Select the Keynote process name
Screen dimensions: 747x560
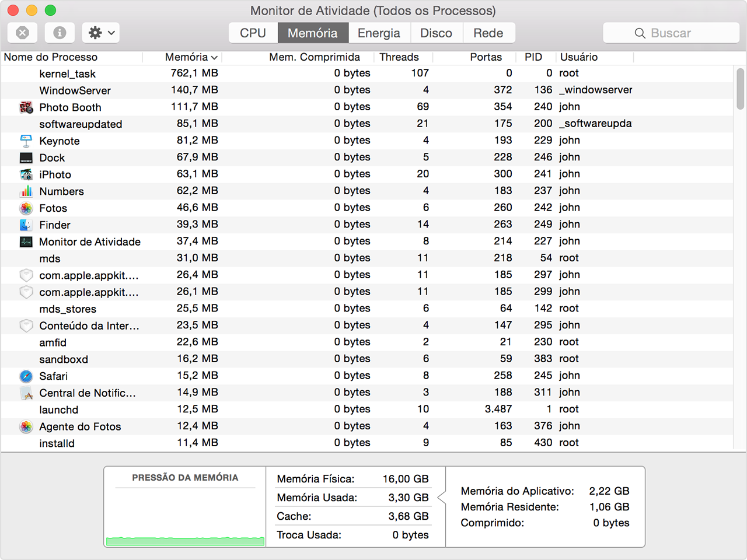(x=60, y=141)
